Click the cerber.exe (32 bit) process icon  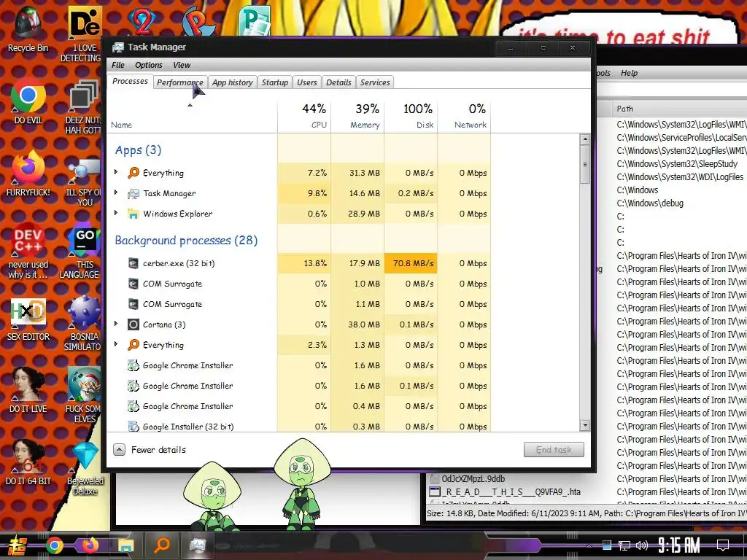(133, 263)
